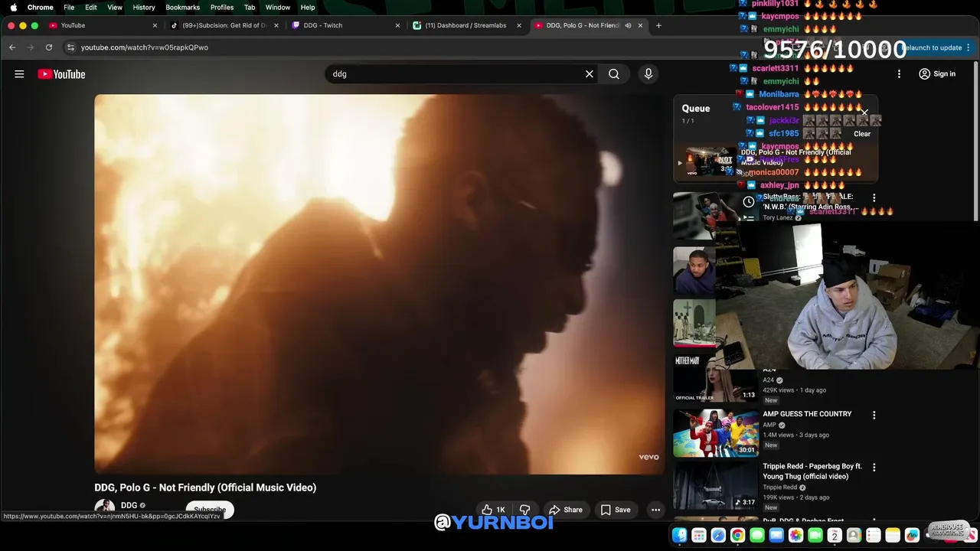Open the YouTube hamburger guide menu
The height and width of the screenshot is (551, 980).
point(19,74)
